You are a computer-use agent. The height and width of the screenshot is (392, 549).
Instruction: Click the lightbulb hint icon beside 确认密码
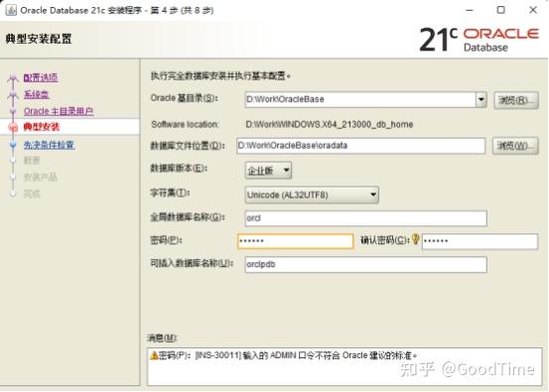[416, 239]
